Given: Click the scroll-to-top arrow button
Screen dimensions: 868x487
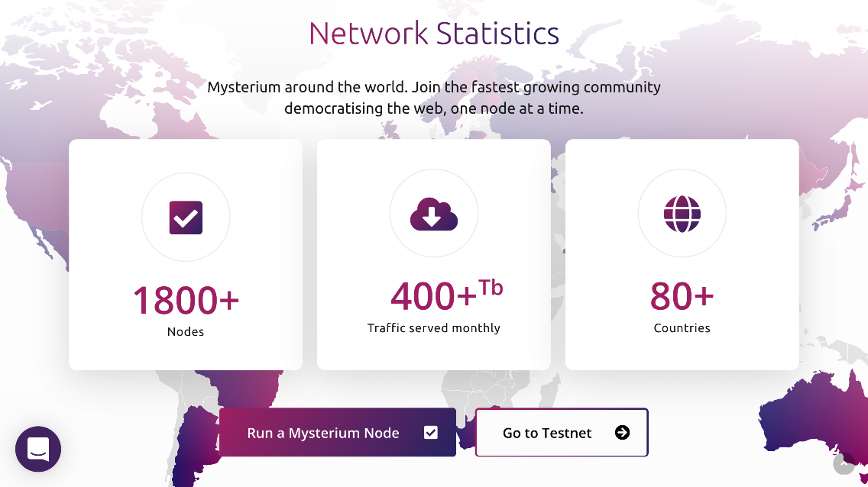Looking at the screenshot, I should pyautogui.click(x=844, y=463).
